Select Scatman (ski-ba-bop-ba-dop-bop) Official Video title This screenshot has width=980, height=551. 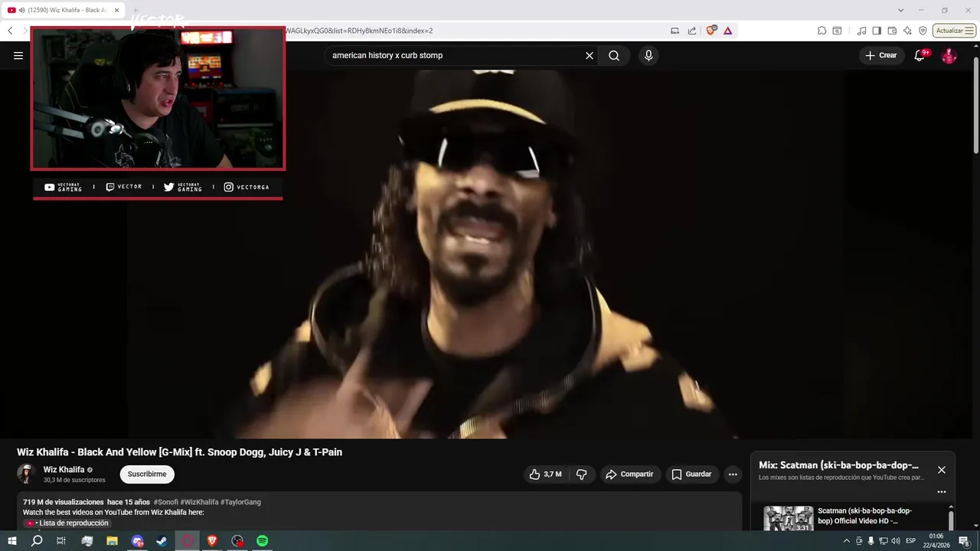(x=864, y=516)
